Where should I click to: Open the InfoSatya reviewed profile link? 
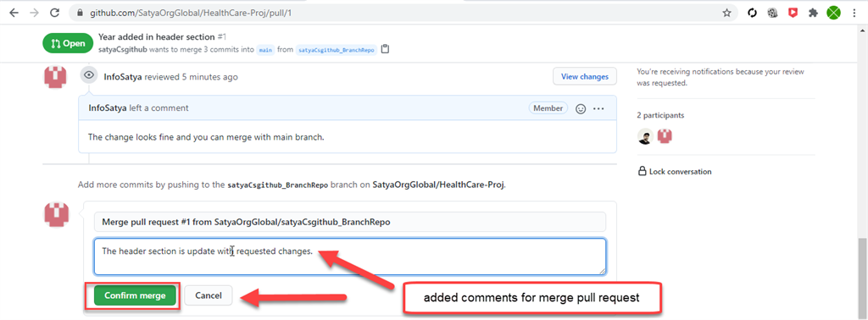click(x=123, y=77)
